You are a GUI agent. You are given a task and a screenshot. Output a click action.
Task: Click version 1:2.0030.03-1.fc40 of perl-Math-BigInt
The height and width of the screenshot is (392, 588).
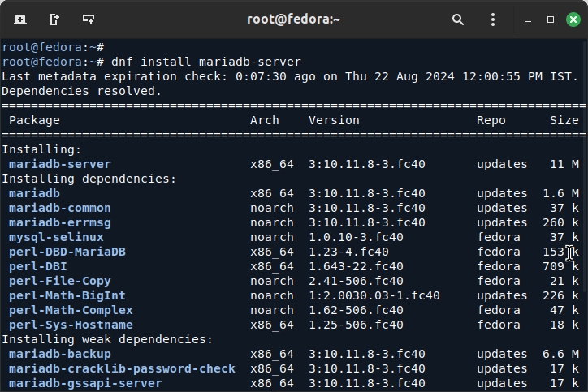(x=374, y=295)
